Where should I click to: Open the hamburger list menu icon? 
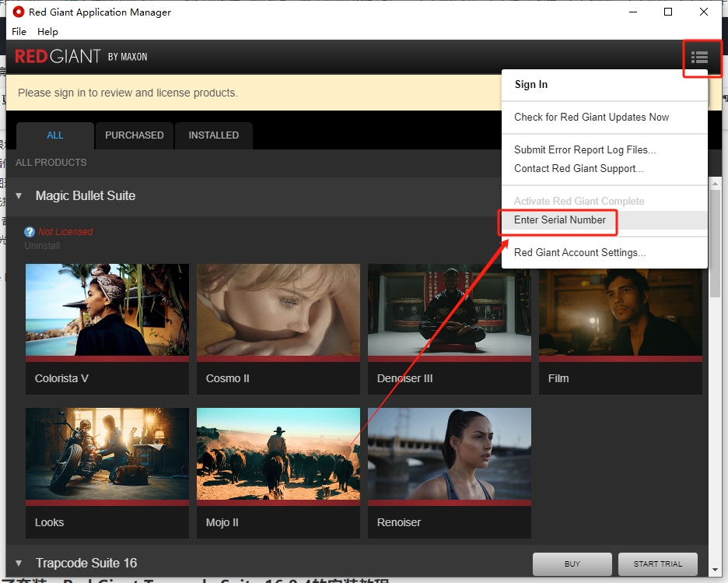click(699, 58)
